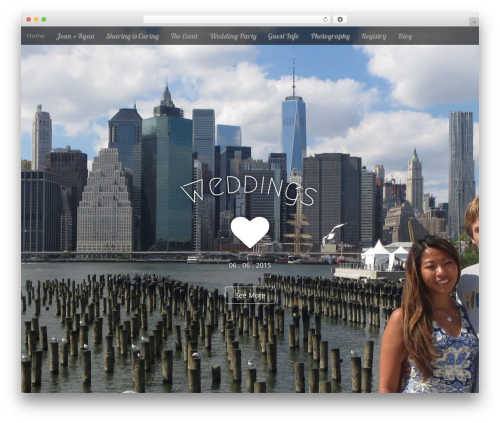Open Guest Info page

click(283, 36)
